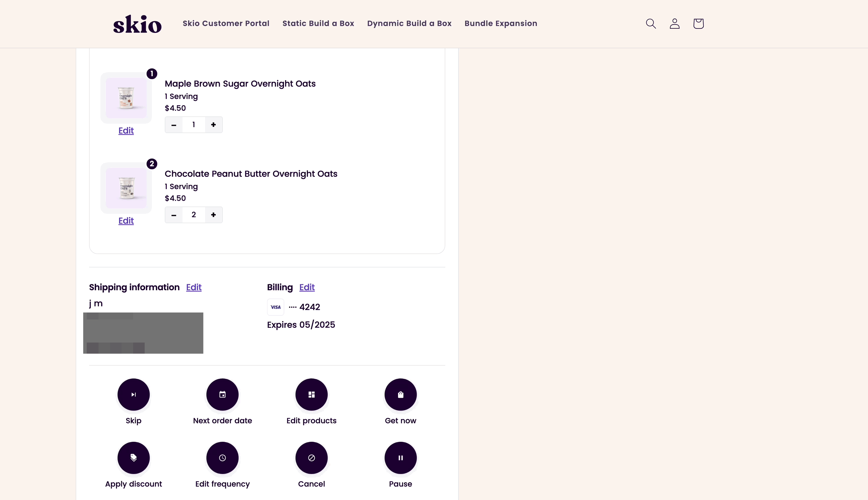
Task: Click the Pause subscription icon
Action: tap(400, 458)
